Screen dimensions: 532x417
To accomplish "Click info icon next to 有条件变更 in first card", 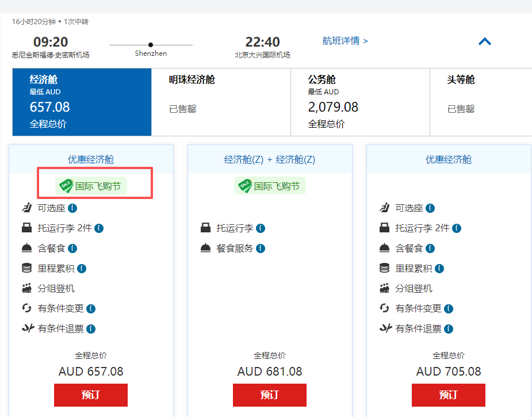I will click(91, 309).
